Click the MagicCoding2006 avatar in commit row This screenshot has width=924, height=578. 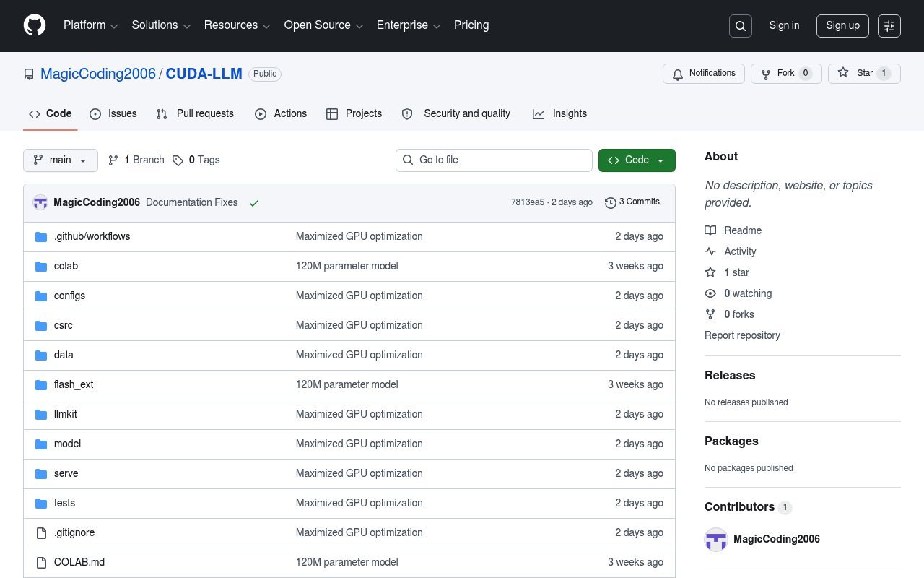coord(40,203)
